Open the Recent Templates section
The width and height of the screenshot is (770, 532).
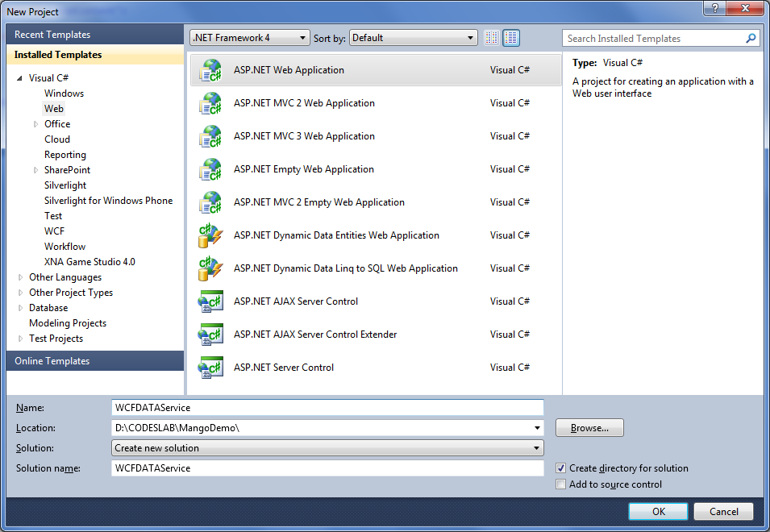[94, 35]
